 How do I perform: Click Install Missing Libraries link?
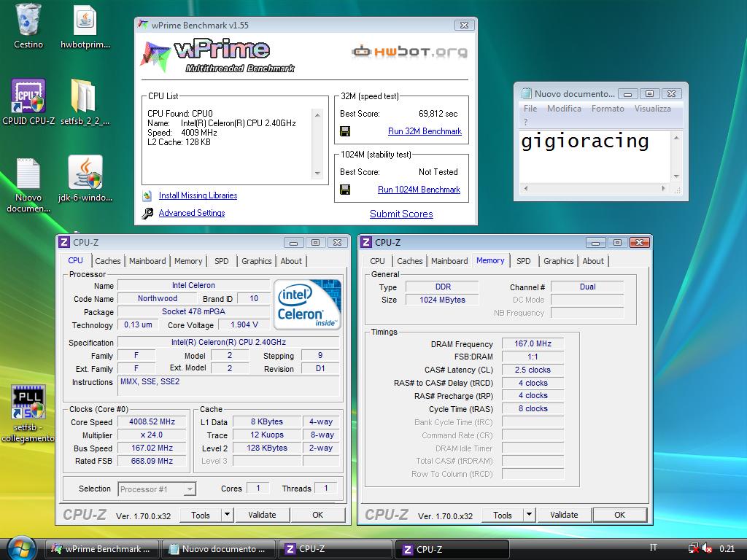(x=198, y=195)
